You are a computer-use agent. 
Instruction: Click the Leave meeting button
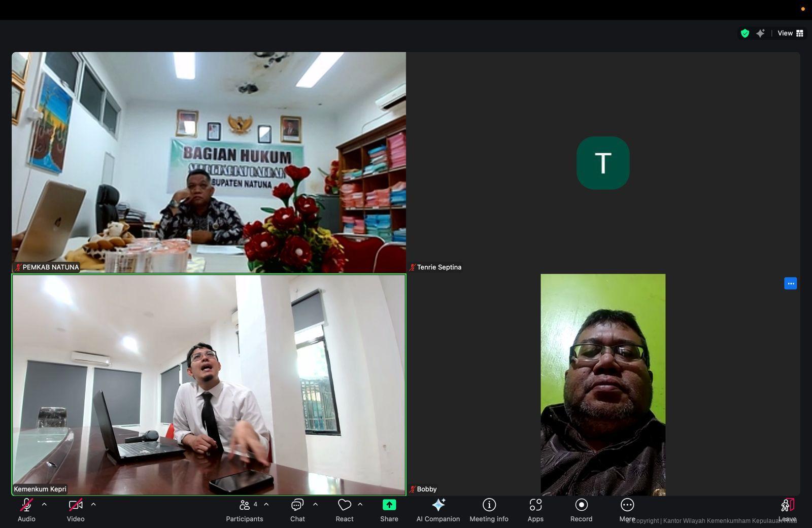pyautogui.click(x=787, y=505)
